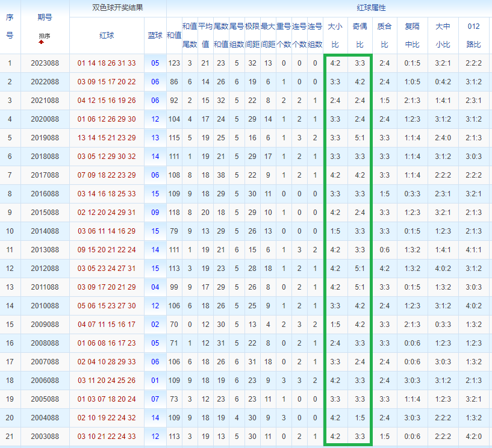Click the 012路比 column header

473,36
